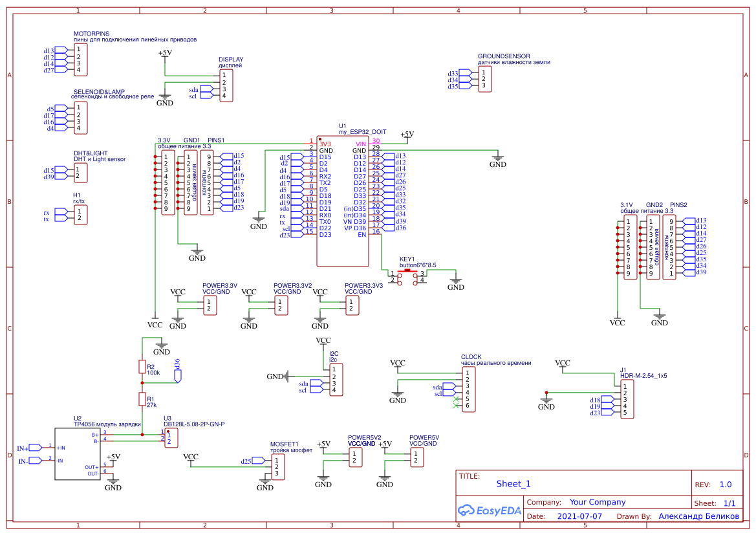This screenshot has width=756, height=535.
Task: Click the red "3V3" pin label
Action: pyautogui.click(x=325, y=144)
